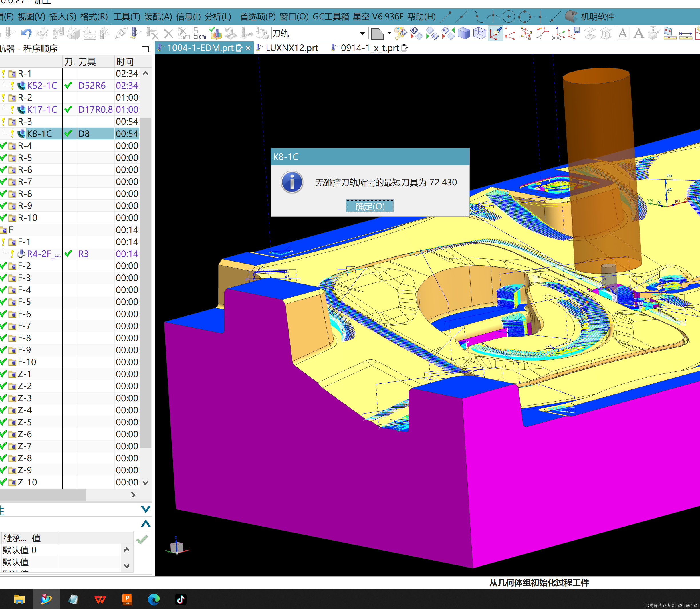Open the orange P presentation taskbar icon

[x=127, y=600]
